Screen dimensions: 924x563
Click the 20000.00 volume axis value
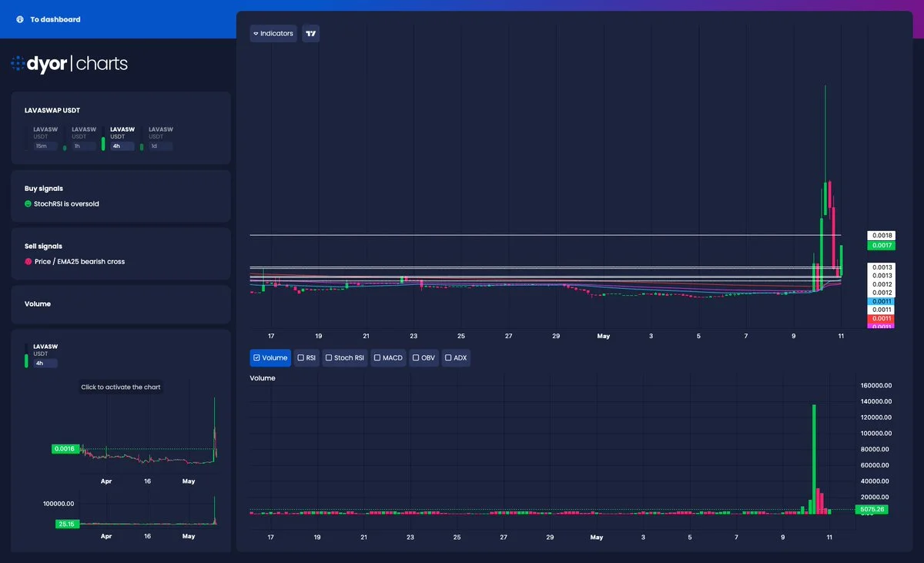point(876,498)
